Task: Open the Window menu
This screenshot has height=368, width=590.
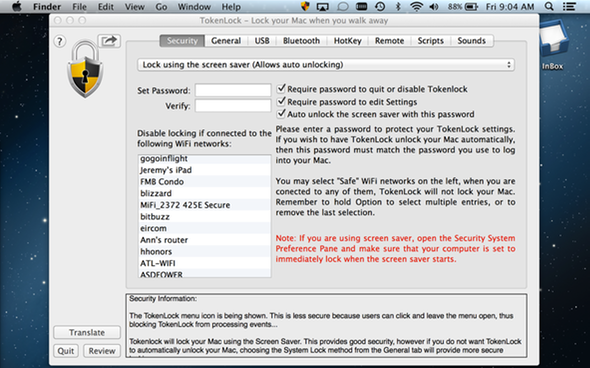Action: [x=194, y=7]
